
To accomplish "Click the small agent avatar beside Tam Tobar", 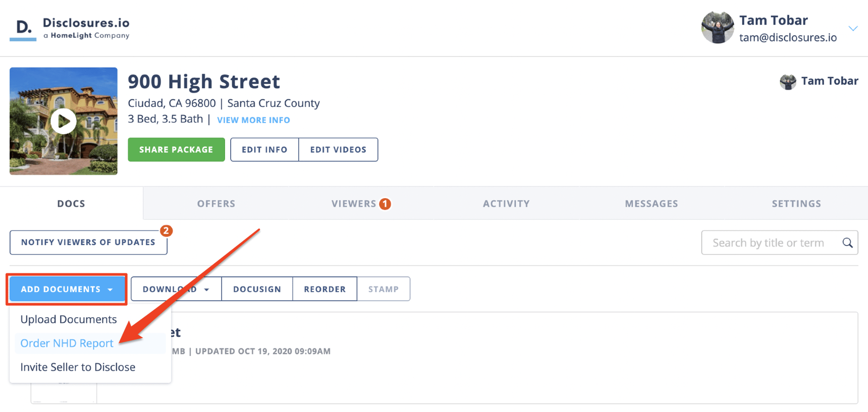I will (x=787, y=81).
